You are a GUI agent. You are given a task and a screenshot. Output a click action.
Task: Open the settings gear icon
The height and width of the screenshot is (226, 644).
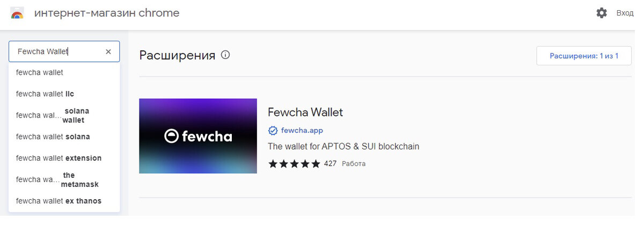pyautogui.click(x=602, y=13)
